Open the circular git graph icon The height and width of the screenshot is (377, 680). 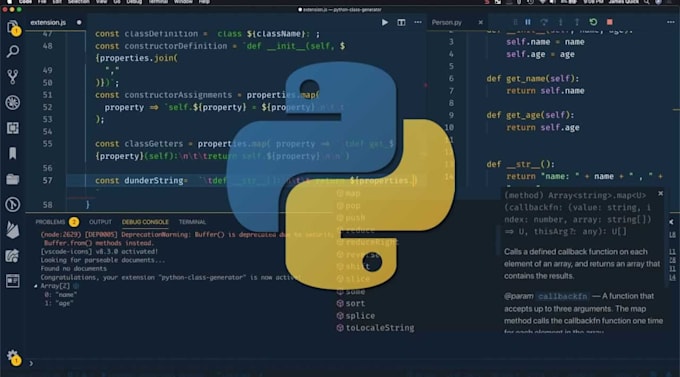pyautogui.click(x=13, y=204)
